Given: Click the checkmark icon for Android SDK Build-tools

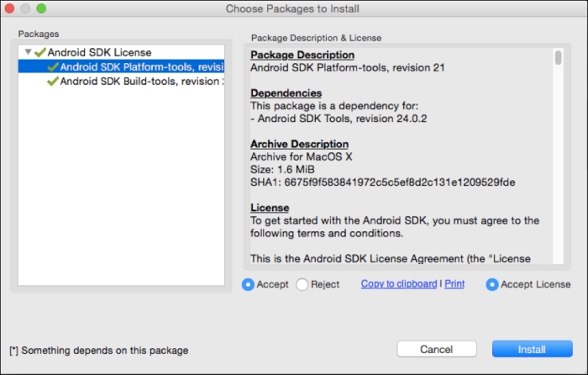Looking at the screenshot, I should (53, 81).
